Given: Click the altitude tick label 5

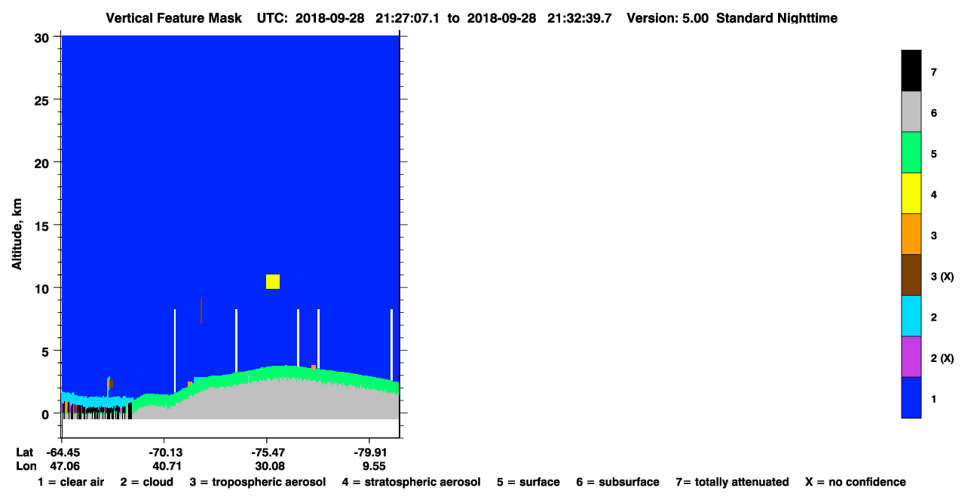Looking at the screenshot, I should [x=47, y=351].
